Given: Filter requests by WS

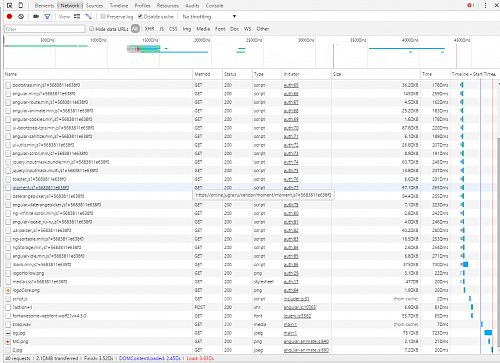Looking at the screenshot, I should coord(247,29).
